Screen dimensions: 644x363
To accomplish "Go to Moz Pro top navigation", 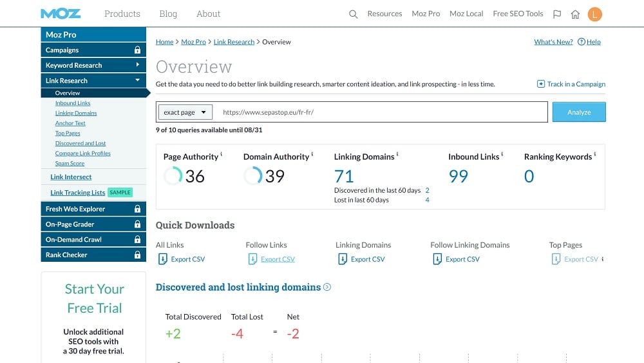I will [426, 14].
